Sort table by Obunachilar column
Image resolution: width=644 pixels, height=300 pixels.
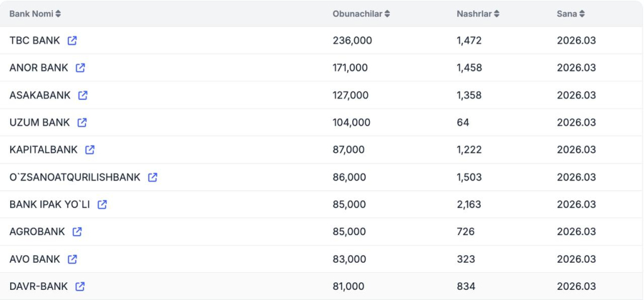coord(361,14)
